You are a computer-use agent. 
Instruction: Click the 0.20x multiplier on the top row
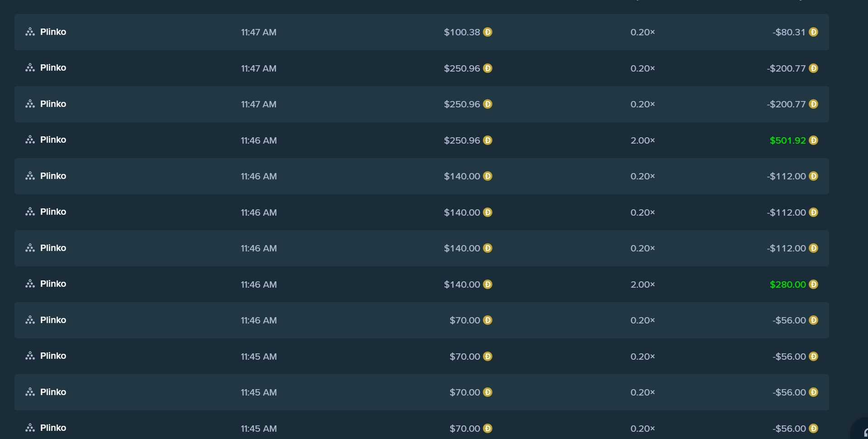[x=642, y=32]
